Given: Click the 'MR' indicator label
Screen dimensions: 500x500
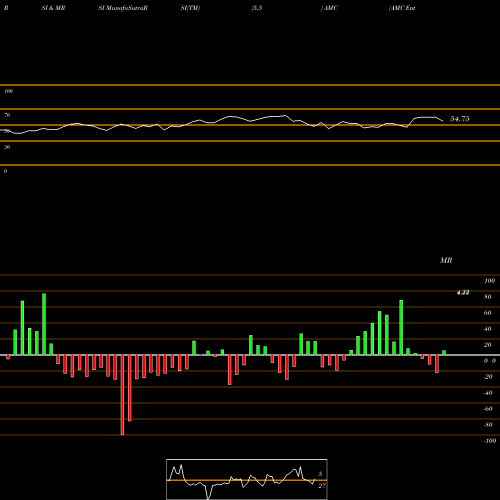Looking at the screenshot, I should coord(446,260).
